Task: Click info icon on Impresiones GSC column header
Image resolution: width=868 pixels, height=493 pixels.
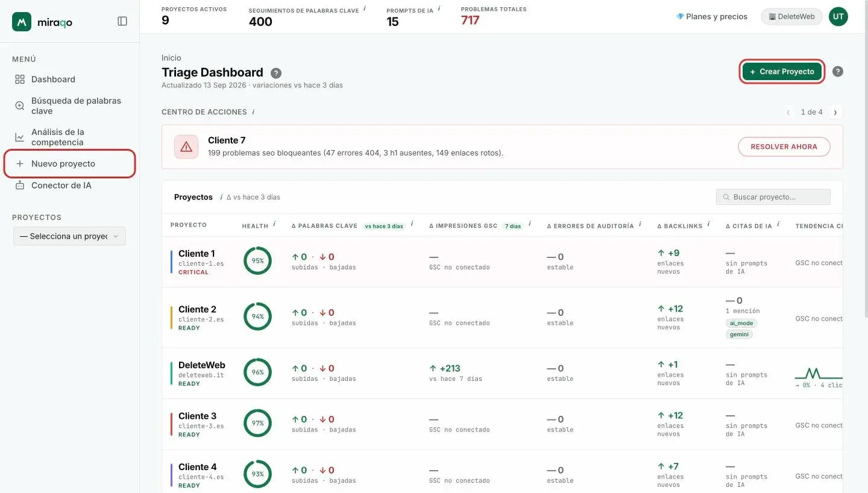Action: (530, 224)
